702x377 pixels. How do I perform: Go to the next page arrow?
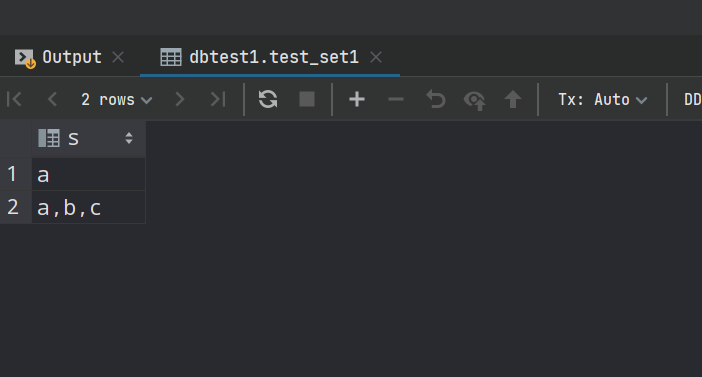pos(180,99)
